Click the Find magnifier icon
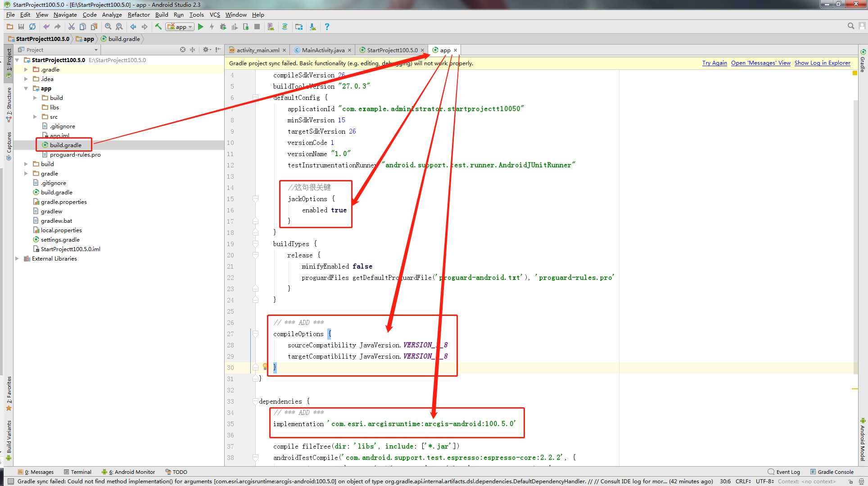The height and width of the screenshot is (486, 868). 108,27
